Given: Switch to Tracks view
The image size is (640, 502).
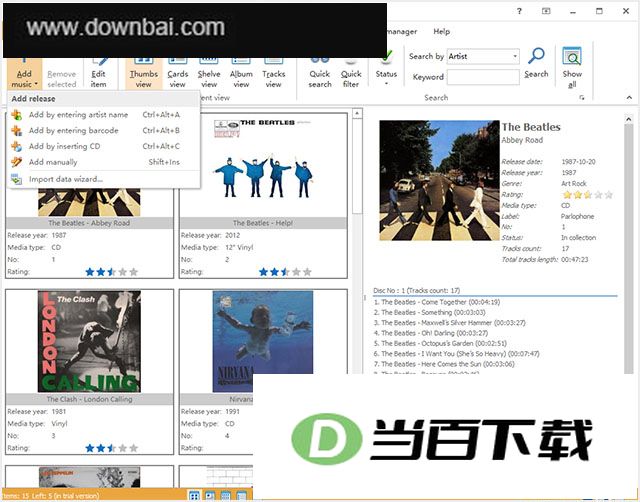Looking at the screenshot, I should pos(273,73).
